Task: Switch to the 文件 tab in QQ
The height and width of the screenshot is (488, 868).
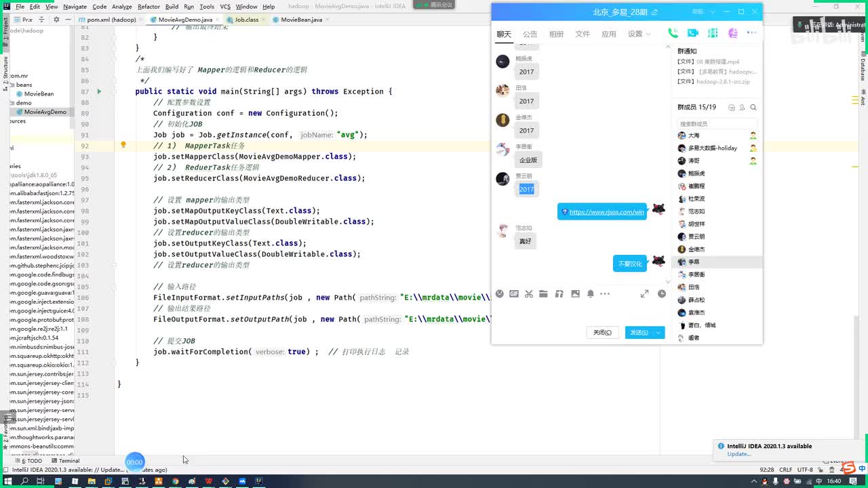Action: [x=583, y=34]
